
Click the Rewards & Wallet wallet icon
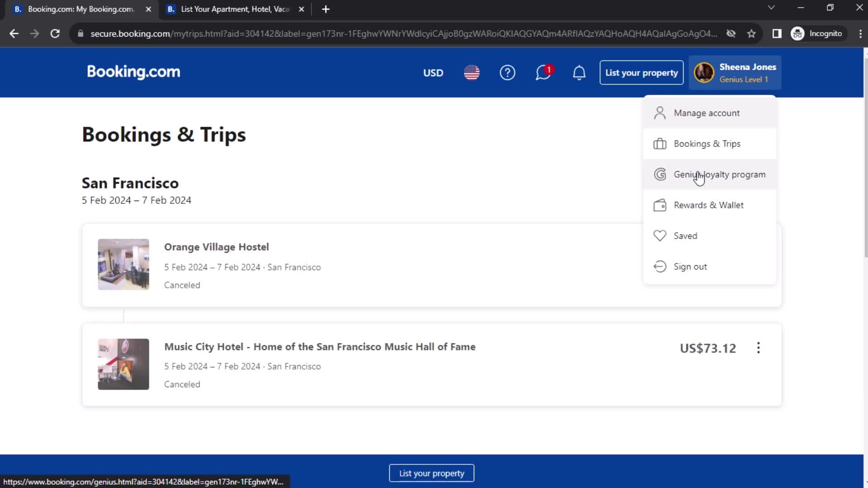pyautogui.click(x=660, y=205)
